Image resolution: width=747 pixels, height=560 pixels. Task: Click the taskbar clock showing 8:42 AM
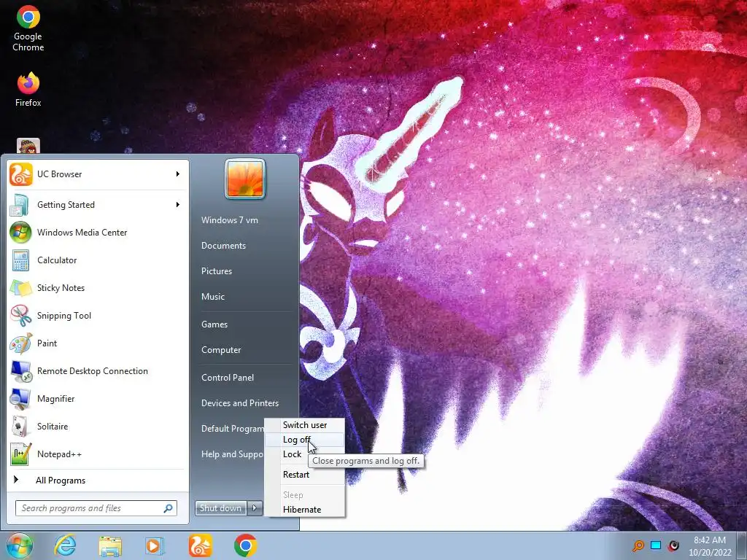coord(710,545)
